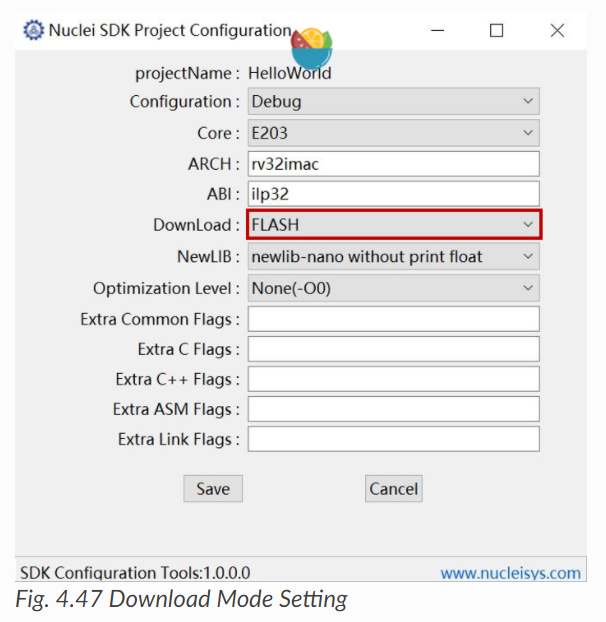The image size is (606, 622).
Task: Expand the Core dropdown showing E203
Action: point(393,133)
